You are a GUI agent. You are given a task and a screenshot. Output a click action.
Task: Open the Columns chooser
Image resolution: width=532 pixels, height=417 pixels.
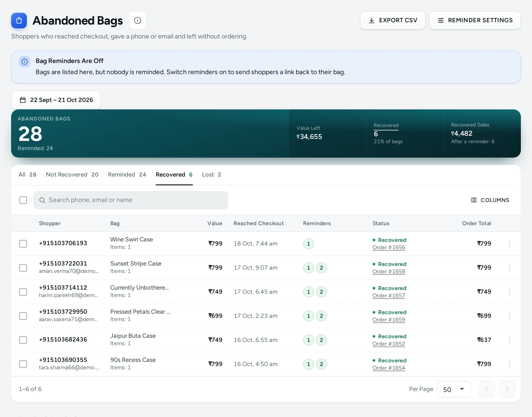[490, 200]
